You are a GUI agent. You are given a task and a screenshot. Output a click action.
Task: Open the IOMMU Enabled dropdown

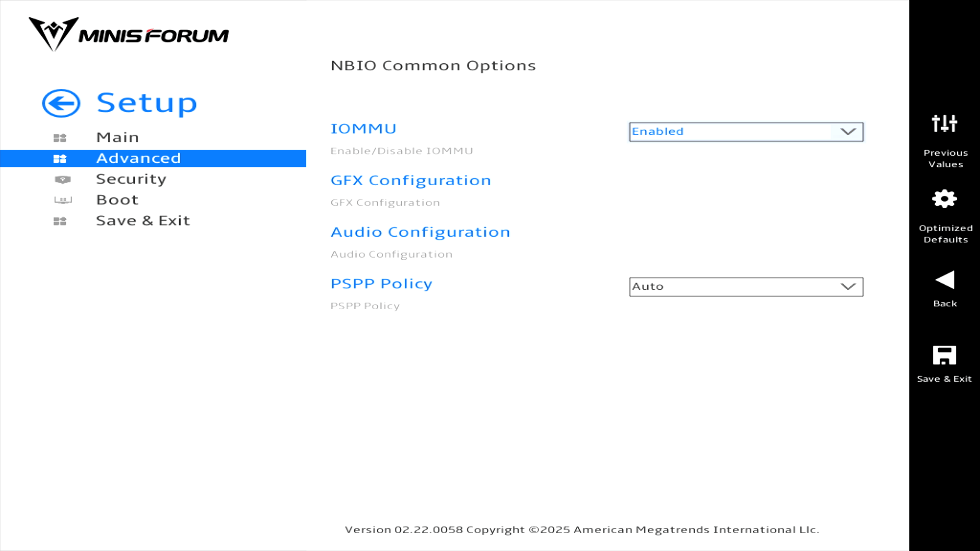[745, 132]
